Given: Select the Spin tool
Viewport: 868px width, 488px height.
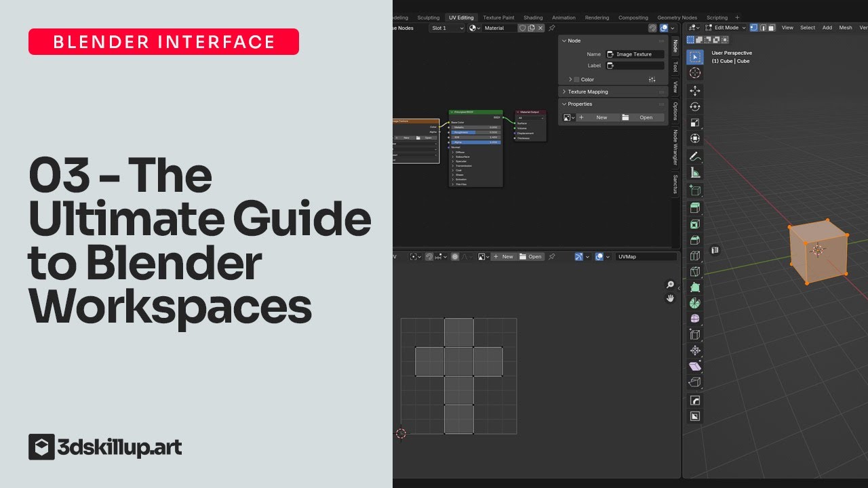Looking at the screenshot, I should [x=694, y=303].
